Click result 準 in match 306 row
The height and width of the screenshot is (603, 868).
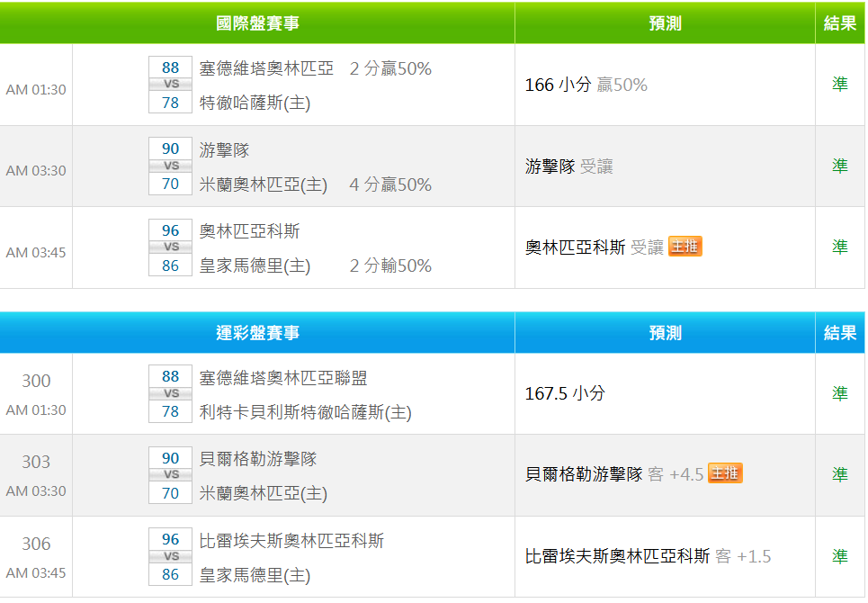click(x=840, y=556)
